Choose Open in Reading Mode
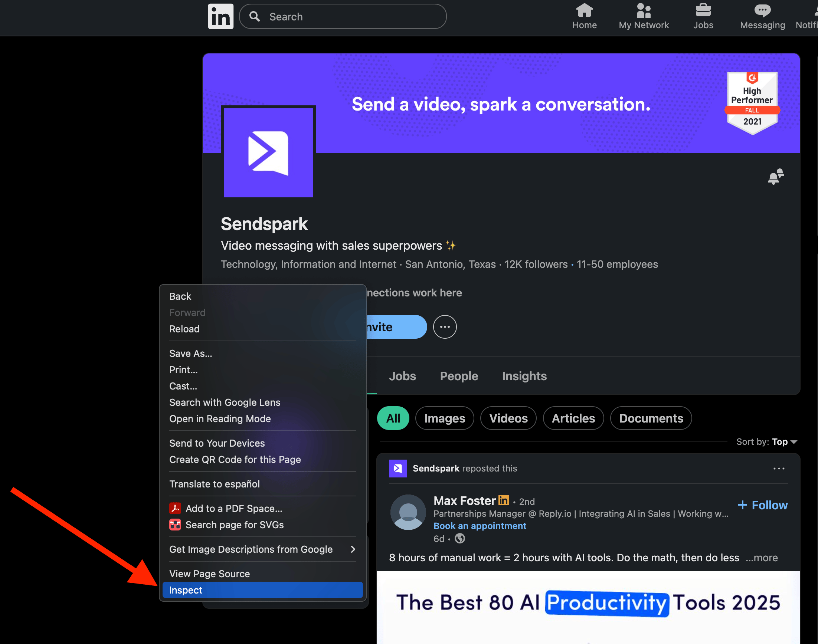The width and height of the screenshot is (818, 644). [262, 418]
